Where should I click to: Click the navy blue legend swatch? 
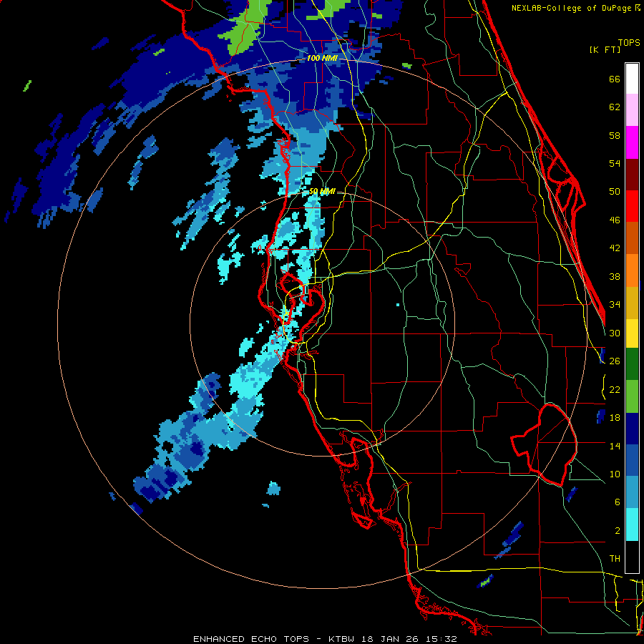(x=632, y=429)
